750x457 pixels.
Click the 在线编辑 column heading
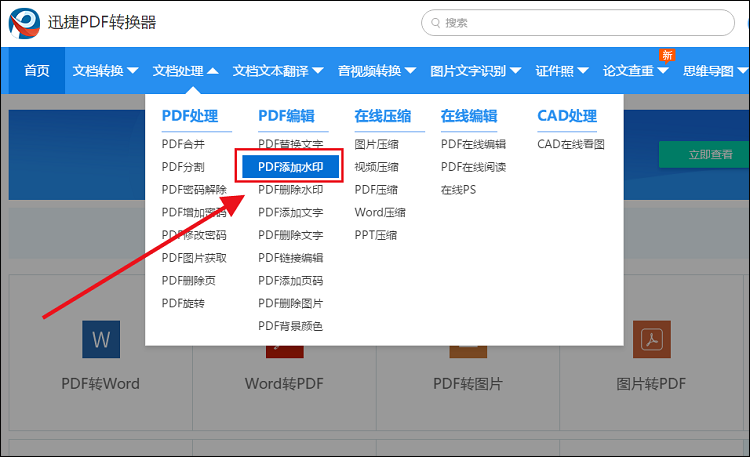(469, 116)
